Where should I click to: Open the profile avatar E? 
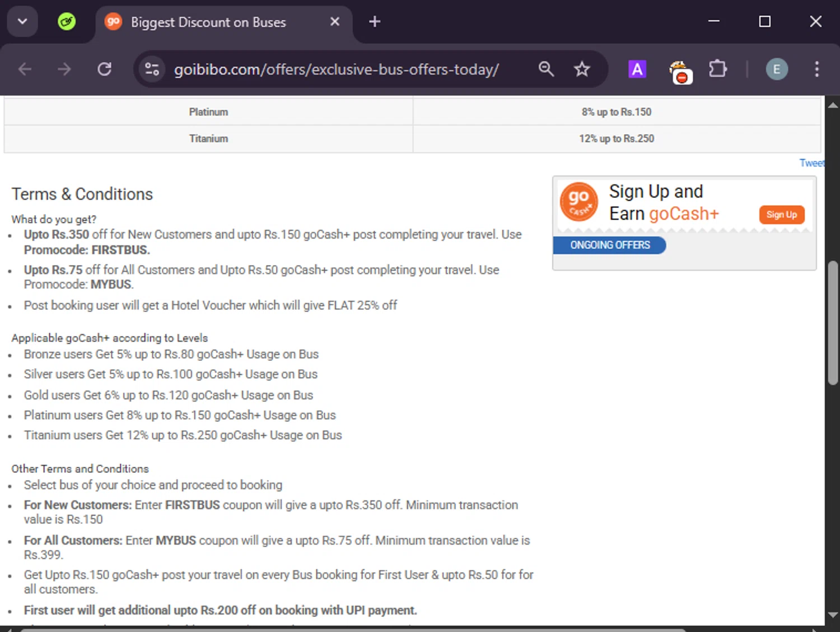pyautogui.click(x=777, y=69)
